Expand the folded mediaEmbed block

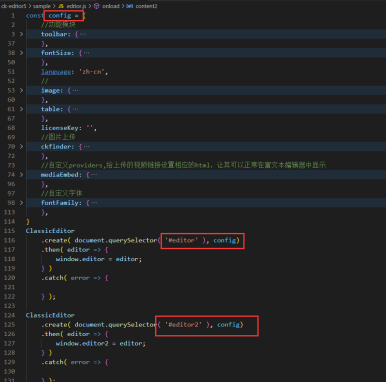(x=21, y=174)
